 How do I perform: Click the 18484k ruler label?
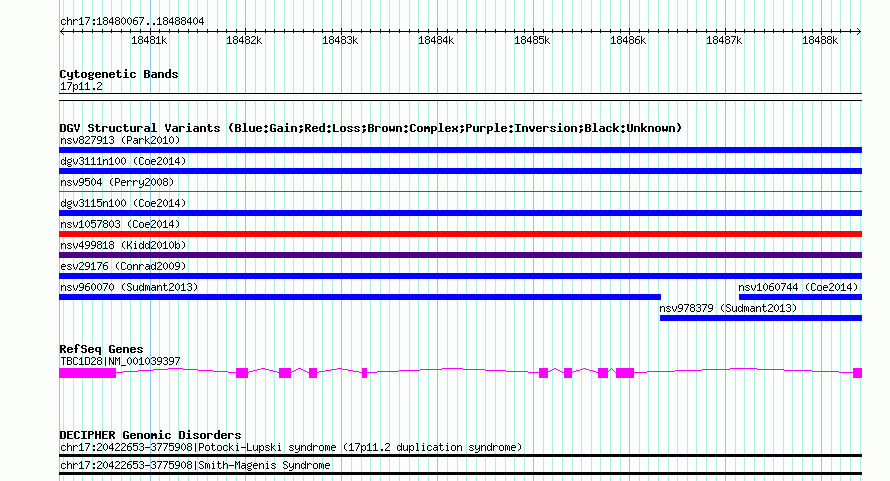coord(436,40)
